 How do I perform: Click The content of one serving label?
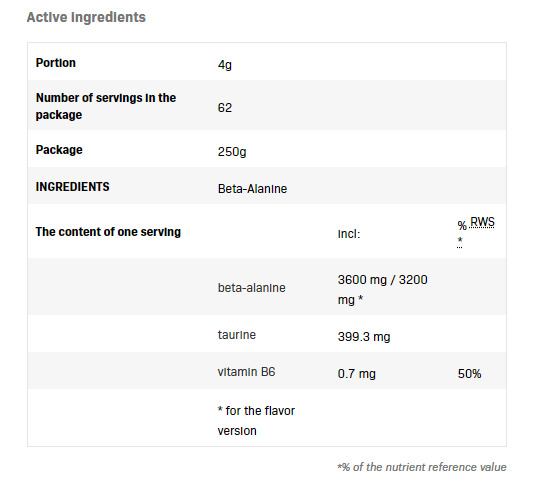click(108, 232)
